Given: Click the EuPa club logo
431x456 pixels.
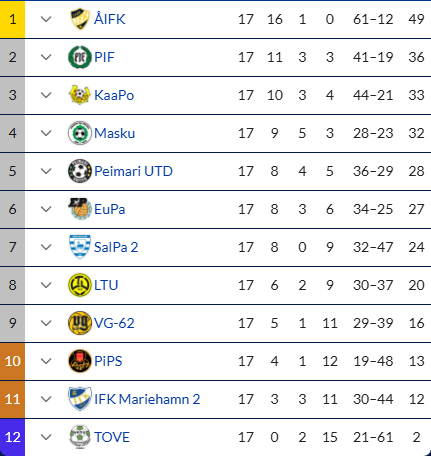Looking at the screenshot, I should click(80, 209).
